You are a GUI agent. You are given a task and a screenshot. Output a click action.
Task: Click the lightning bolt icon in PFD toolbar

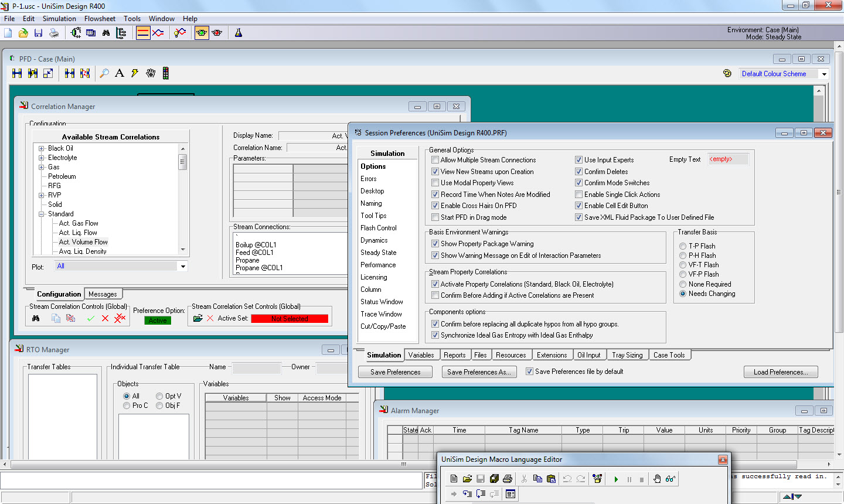click(135, 73)
